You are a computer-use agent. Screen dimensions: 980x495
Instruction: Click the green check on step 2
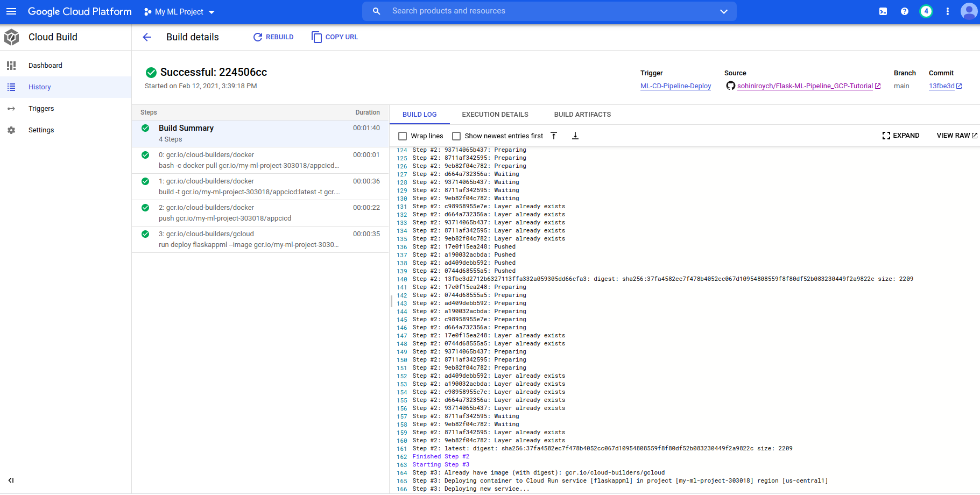click(x=145, y=208)
